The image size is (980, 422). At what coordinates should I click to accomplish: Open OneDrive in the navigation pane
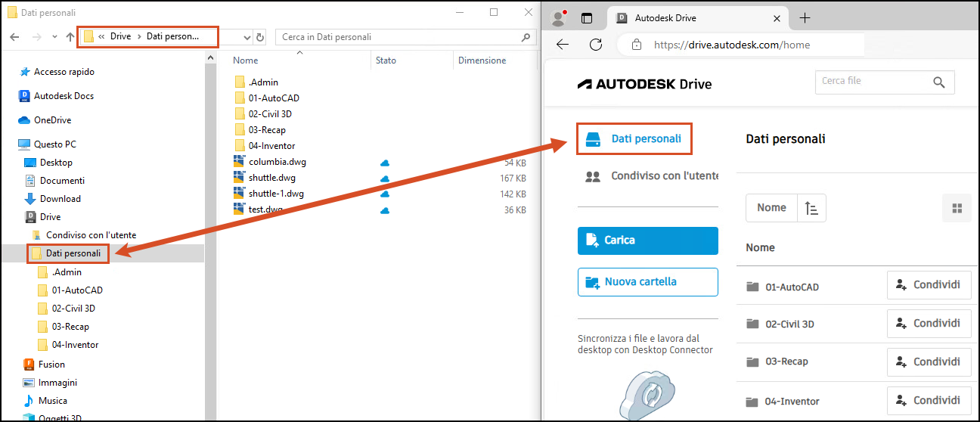(x=51, y=120)
